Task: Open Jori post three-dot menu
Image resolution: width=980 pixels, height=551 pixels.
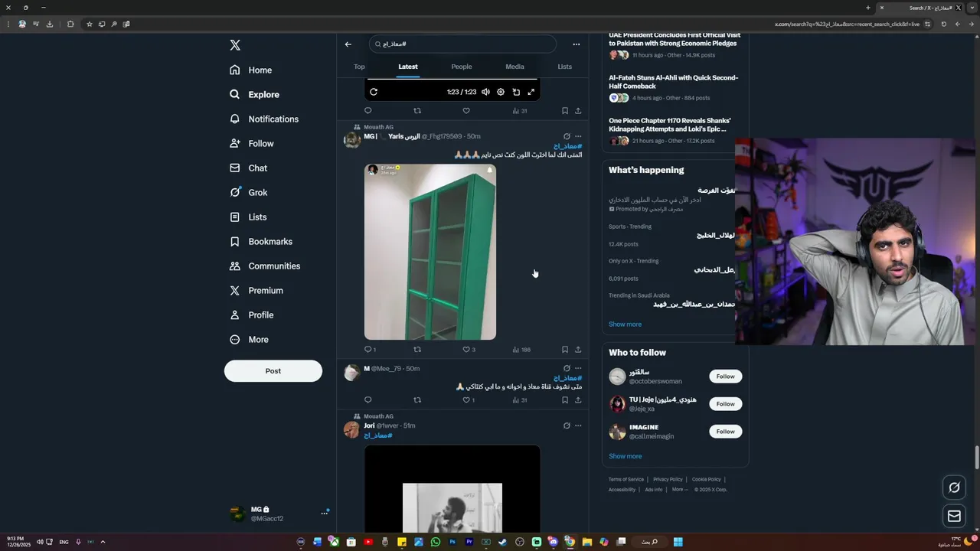Action: point(578,426)
